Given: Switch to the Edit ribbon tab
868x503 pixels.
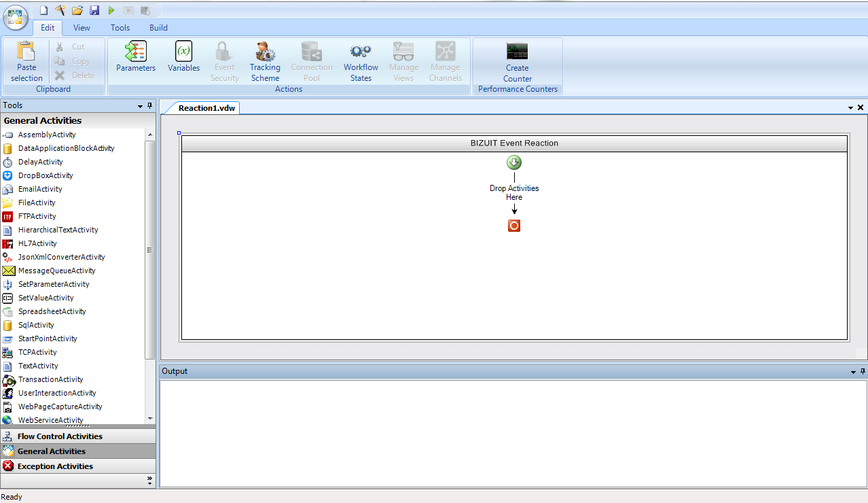Looking at the screenshot, I should pos(48,28).
